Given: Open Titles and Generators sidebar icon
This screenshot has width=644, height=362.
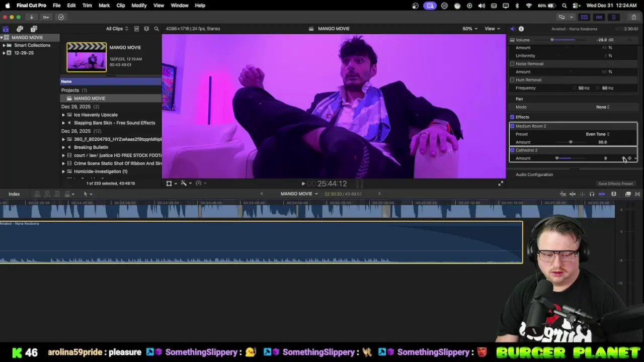Looking at the screenshot, I should click(x=34, y=29).
